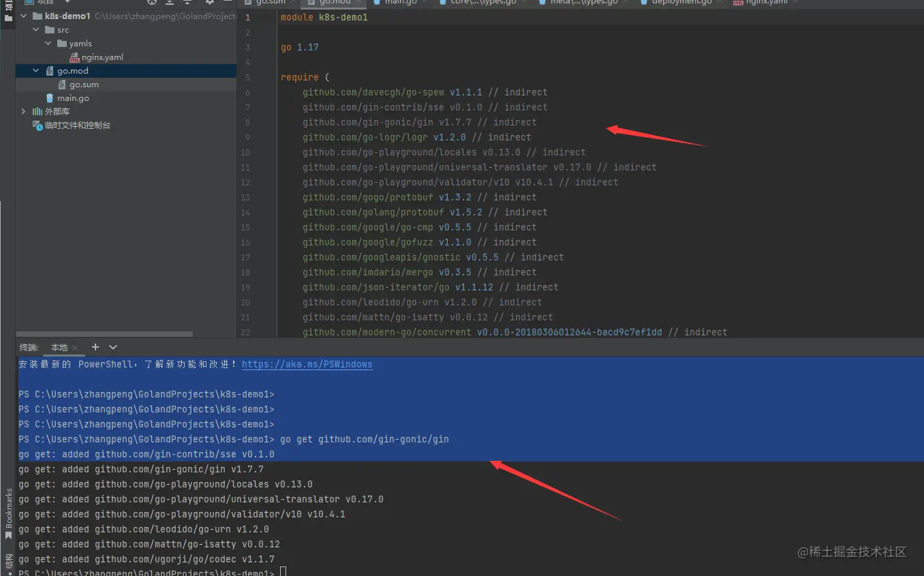Click the yamls folder icon
The width and height of the screenshot is (924, 576).
[61, 44]
